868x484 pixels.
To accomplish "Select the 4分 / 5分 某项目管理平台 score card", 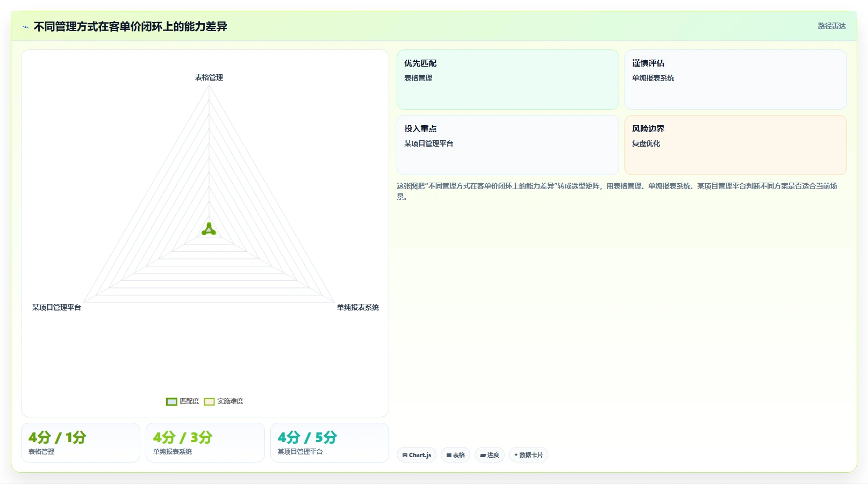I will [329, 443].
